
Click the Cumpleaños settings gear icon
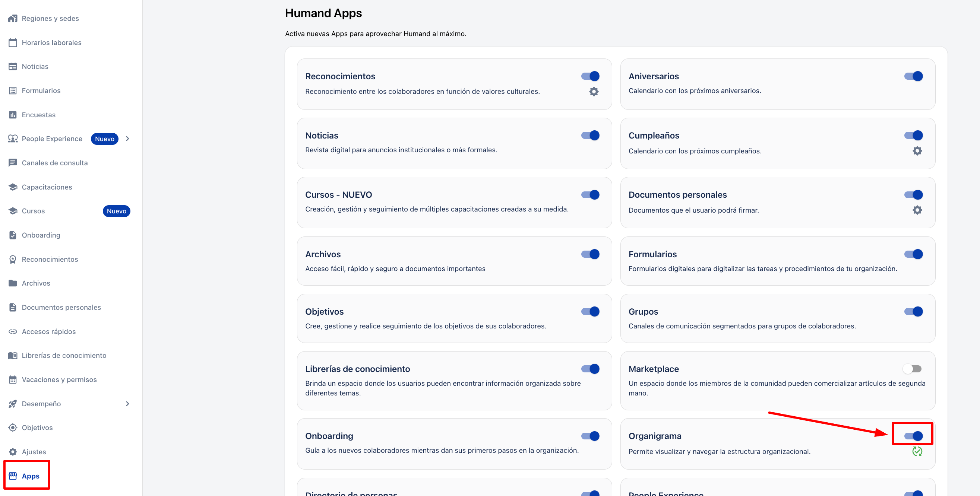tap(917, 151)
